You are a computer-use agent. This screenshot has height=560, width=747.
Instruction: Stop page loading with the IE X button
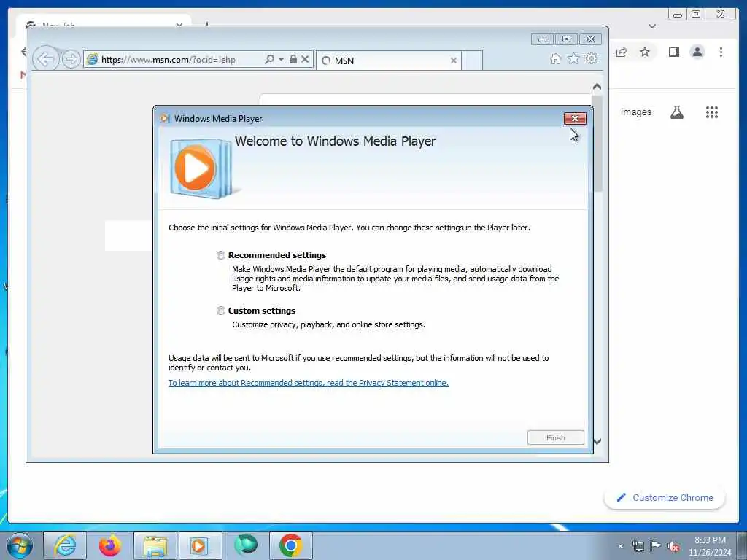[306, 60]
